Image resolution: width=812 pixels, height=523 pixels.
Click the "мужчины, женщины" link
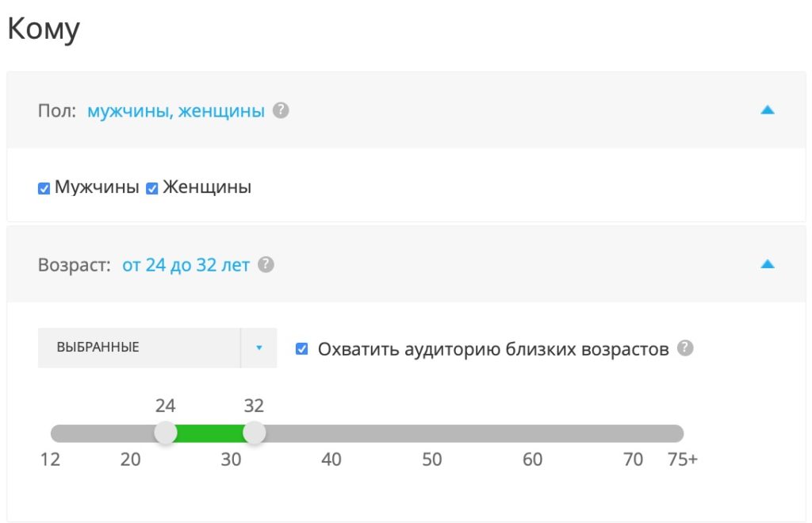176,110
